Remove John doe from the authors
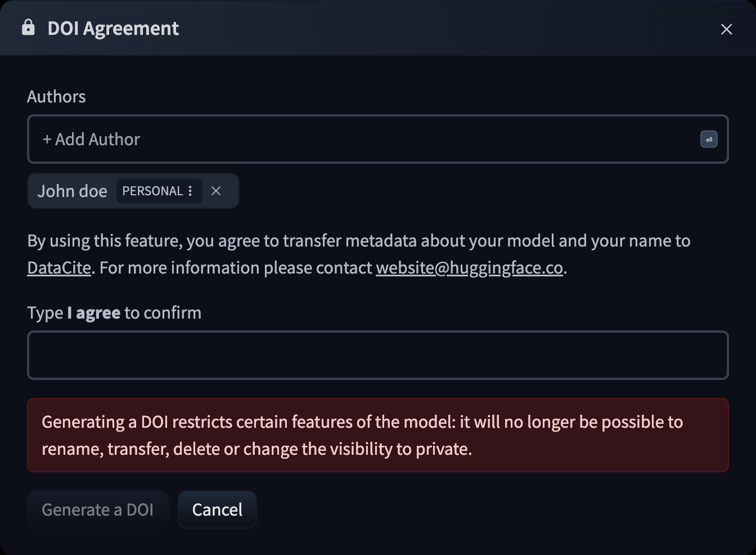Viewport: 756px width, 555px height. [x=216, y=191]
